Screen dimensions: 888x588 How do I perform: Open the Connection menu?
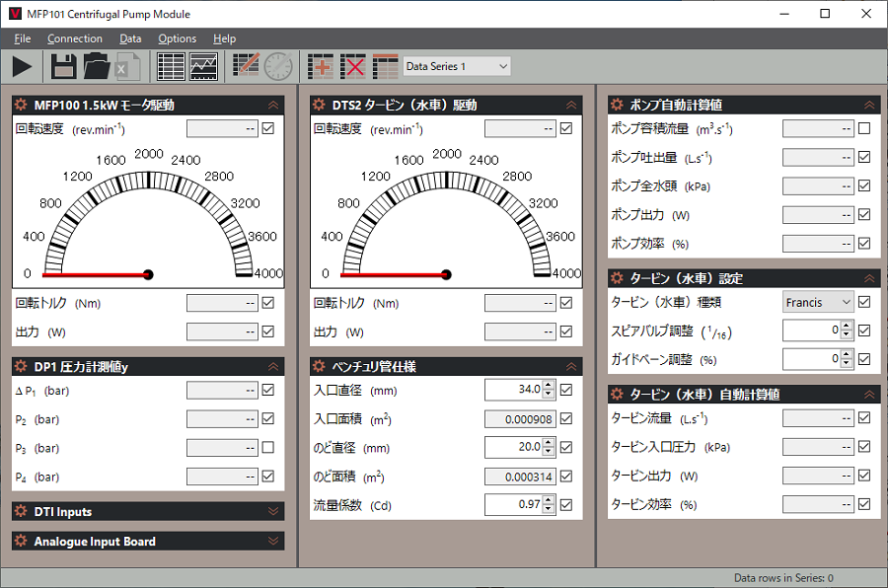75,38
